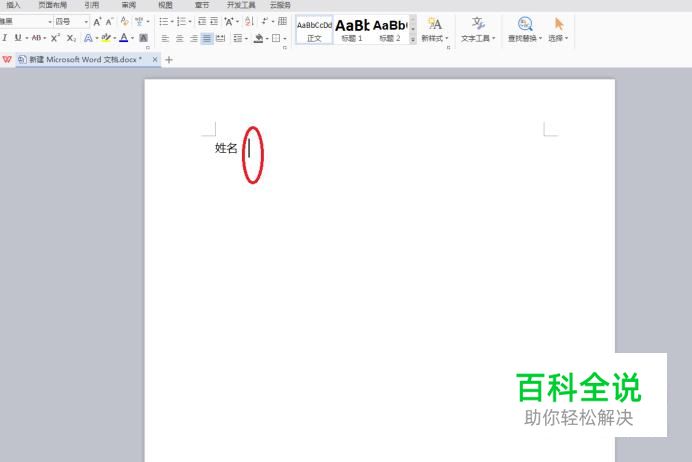The height and width of the screenshot is (462, 692).
Task: Open the borders dropdown arrow
Action: coord(285,39)
